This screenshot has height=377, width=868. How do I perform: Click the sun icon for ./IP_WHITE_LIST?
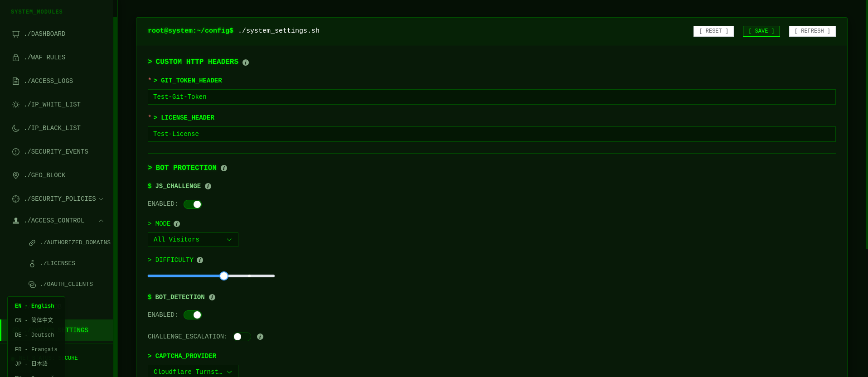[x=16, y=104]
